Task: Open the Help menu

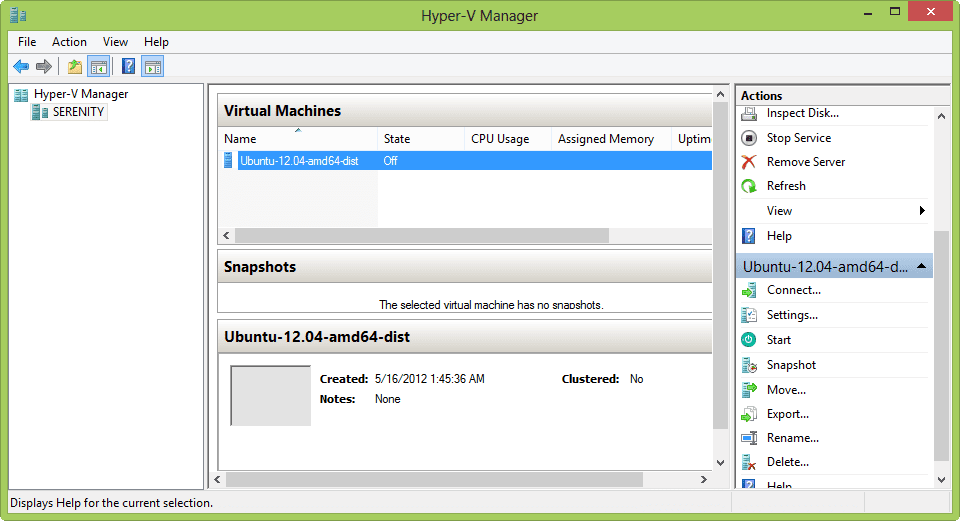Action: coord(156,42)
